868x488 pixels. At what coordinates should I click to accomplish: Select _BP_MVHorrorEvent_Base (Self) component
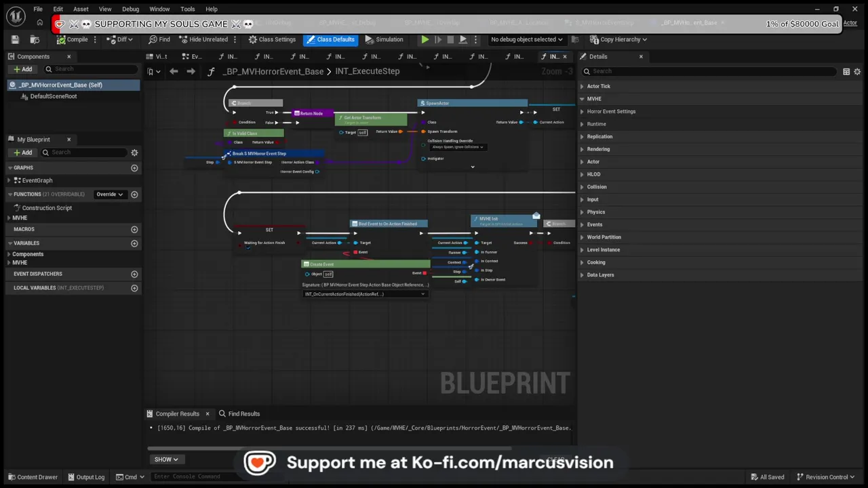tap(73, 85)
